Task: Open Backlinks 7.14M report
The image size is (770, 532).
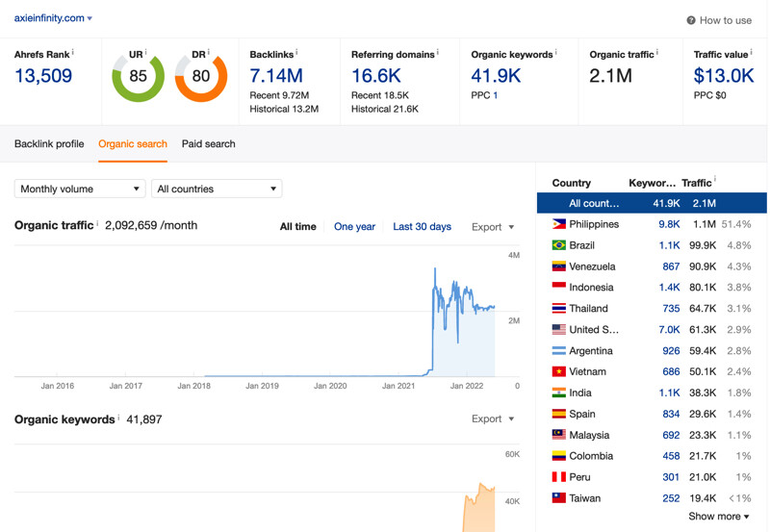Action: (x=276, y=76)
